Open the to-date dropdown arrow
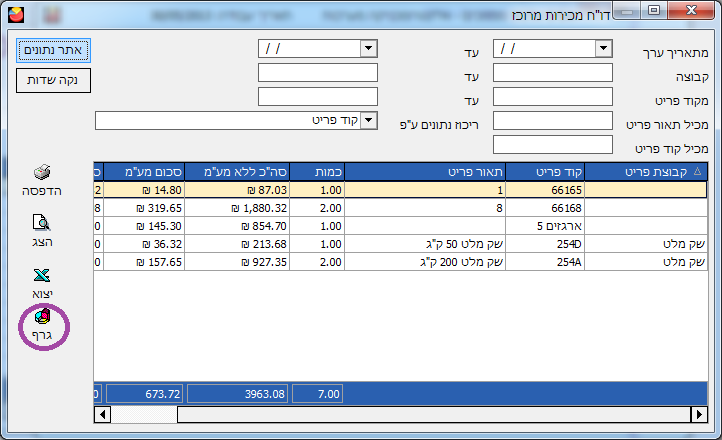 click(x=369, y=48)
